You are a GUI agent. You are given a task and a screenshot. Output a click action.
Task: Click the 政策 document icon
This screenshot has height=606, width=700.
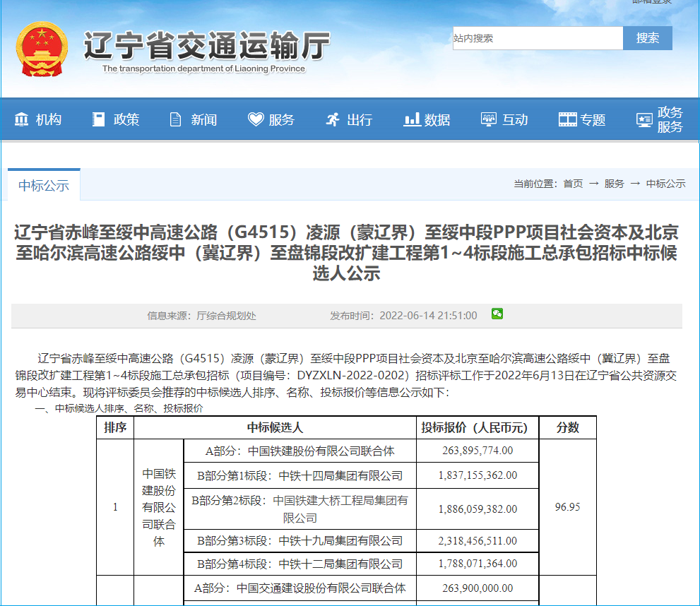(99, 119)
